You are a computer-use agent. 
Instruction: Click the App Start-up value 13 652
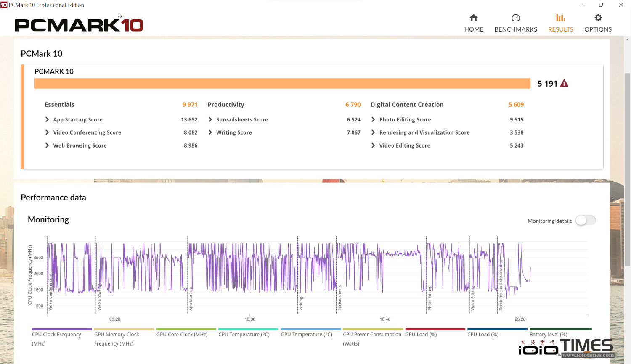(189, 120)
